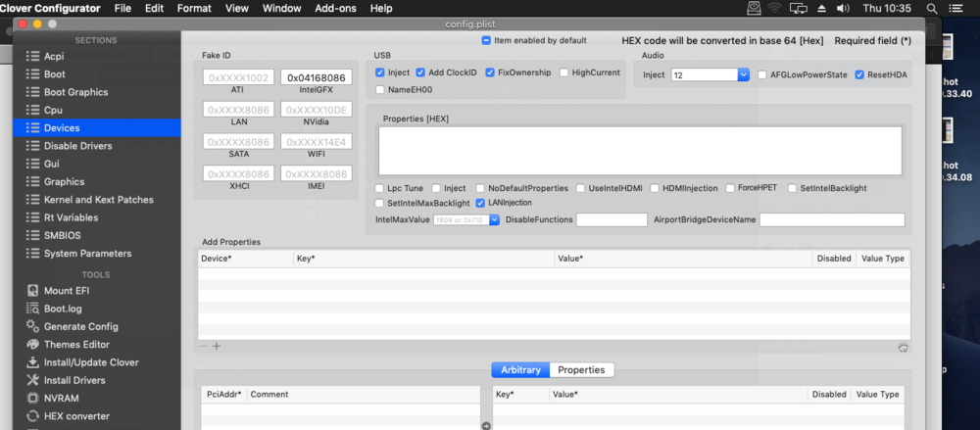Open the HEX converter tool
The image size is (980, 430).
(x=76, y=416)
